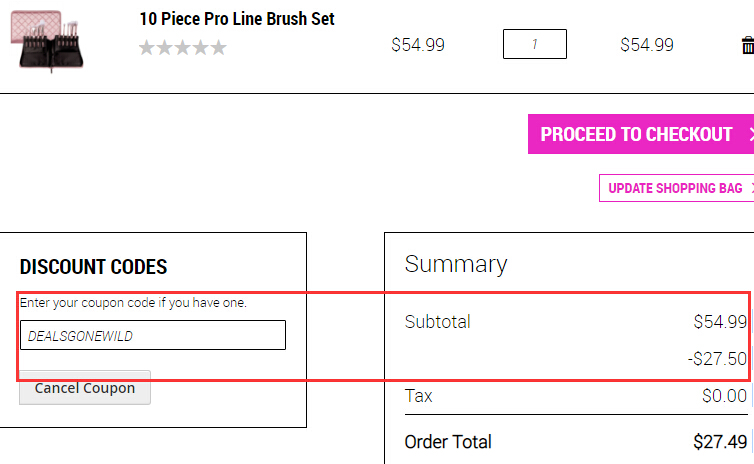The image size is (754, 464).
Task: Click the Discount Codes heading
Action: click(x=93, y=267)
